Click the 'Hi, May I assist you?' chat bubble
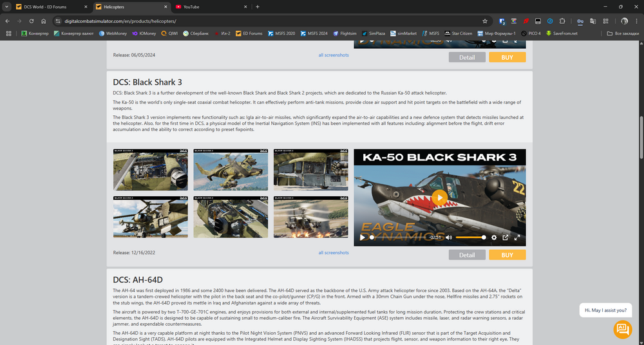Image resolution: width=644 pixels, height=345 pixels. (605, 310)
